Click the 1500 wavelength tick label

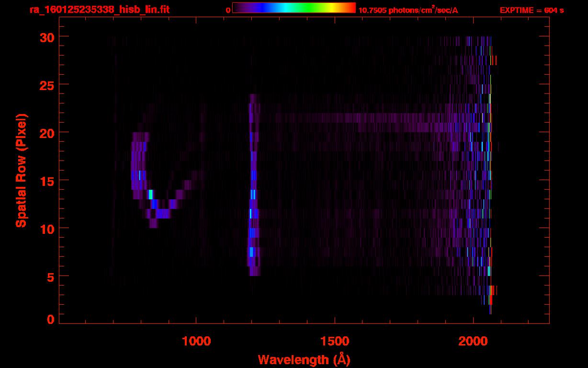335,342
